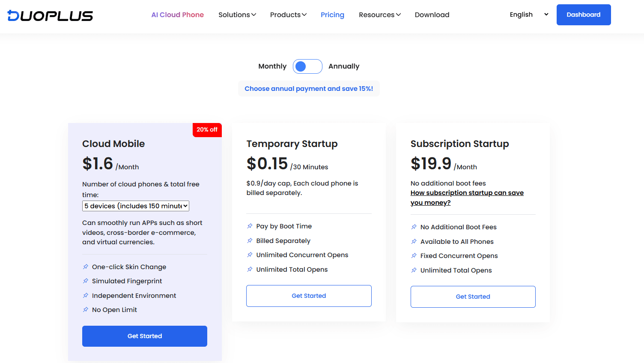Open the devices count dropdown
The height and width of the screenshot is (363, 644).
(136, 206)
